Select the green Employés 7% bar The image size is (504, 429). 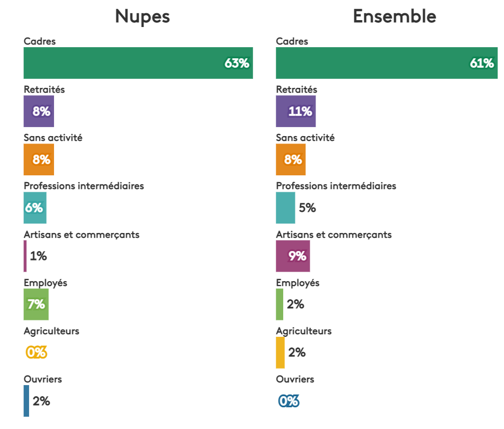click(36, 304)
